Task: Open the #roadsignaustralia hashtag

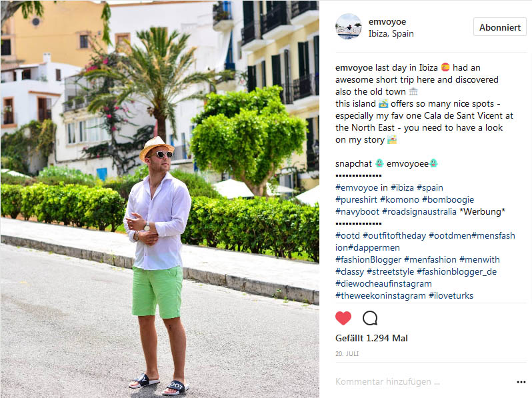Action: pyautogui.click(x=419, y=212)
